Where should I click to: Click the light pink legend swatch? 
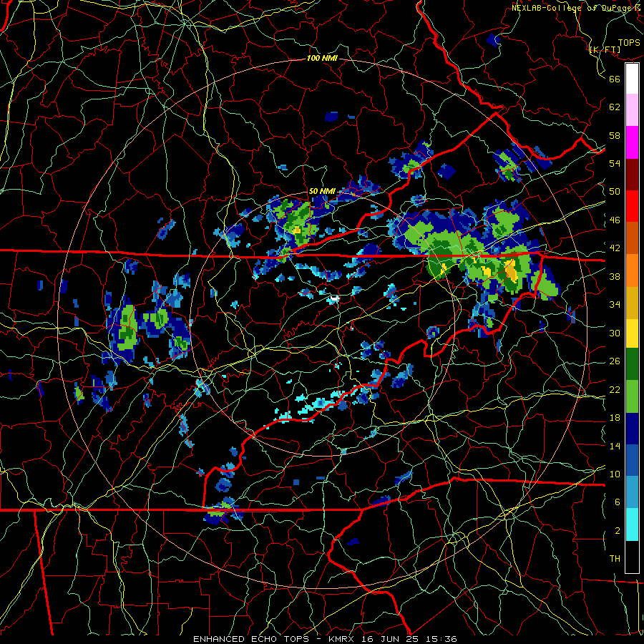[x=632, y=110]
